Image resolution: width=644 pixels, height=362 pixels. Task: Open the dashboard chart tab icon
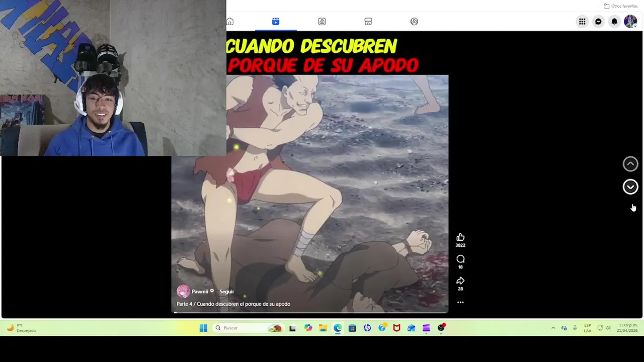point(322,22)
